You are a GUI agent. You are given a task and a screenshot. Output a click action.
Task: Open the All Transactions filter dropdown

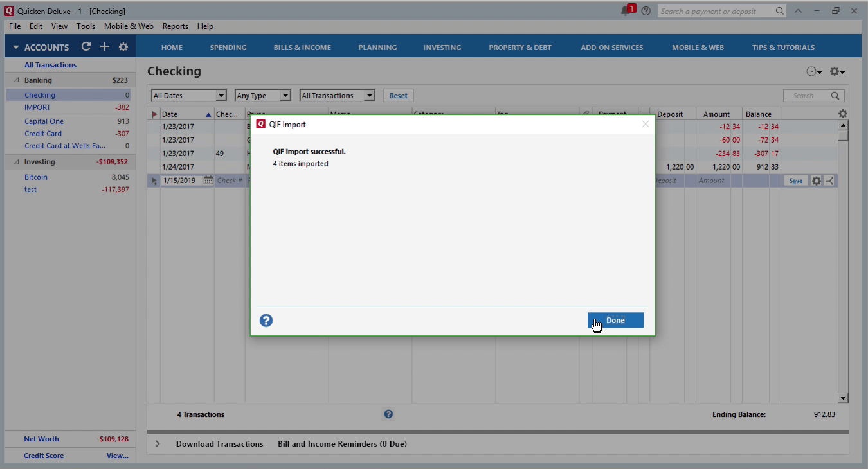(x=338, y=96)
